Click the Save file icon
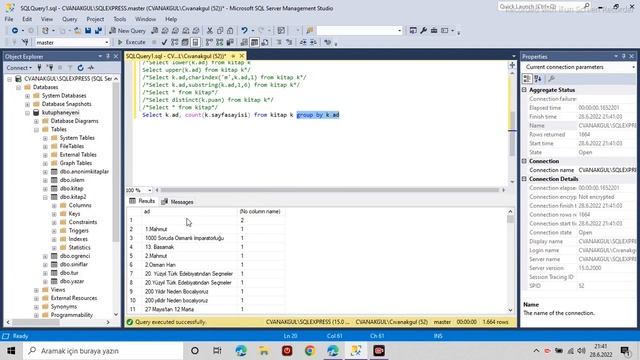Viewport: 640px width, 360px height. point(88,31)
